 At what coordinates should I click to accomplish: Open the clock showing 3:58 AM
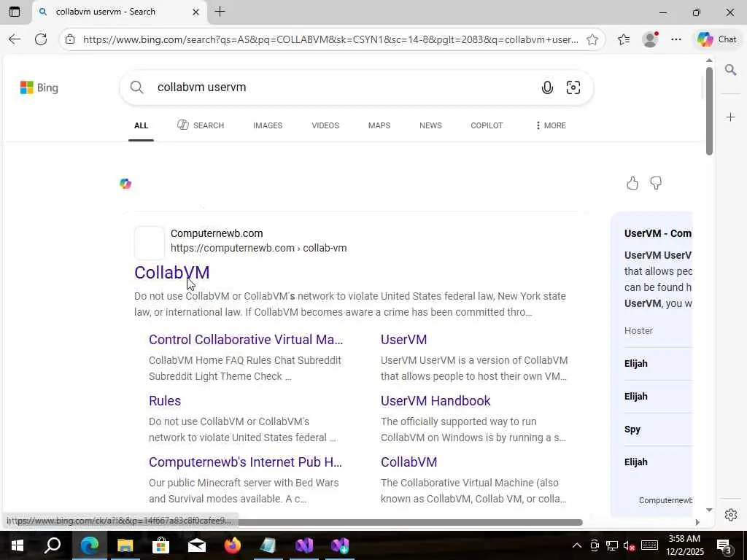(x=686, y=545)
